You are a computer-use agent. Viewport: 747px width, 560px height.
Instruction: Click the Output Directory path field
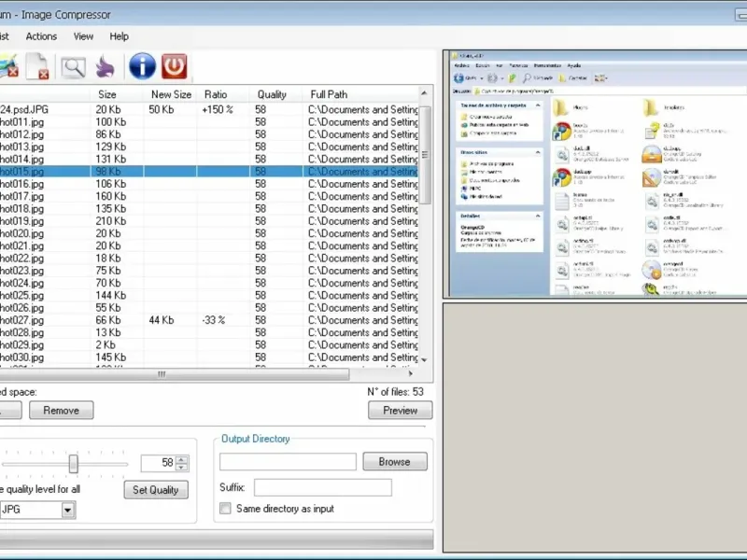(x=288, y=461)
